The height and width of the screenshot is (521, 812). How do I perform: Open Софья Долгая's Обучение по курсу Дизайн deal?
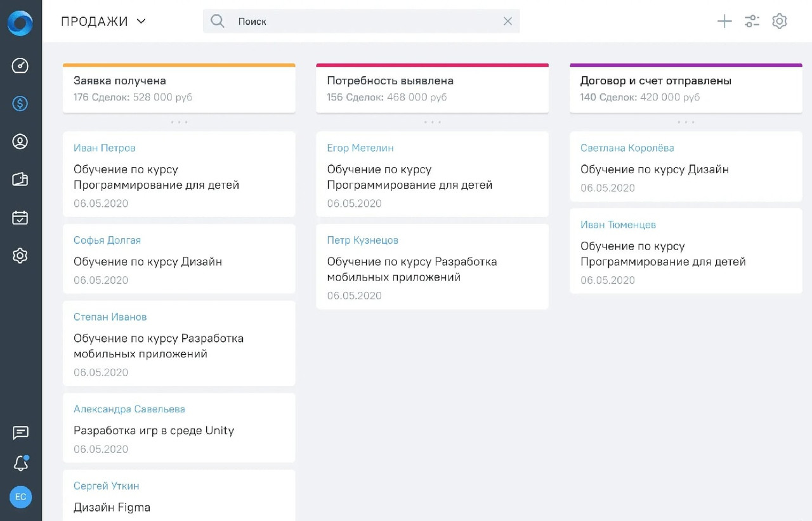[148, 261]
